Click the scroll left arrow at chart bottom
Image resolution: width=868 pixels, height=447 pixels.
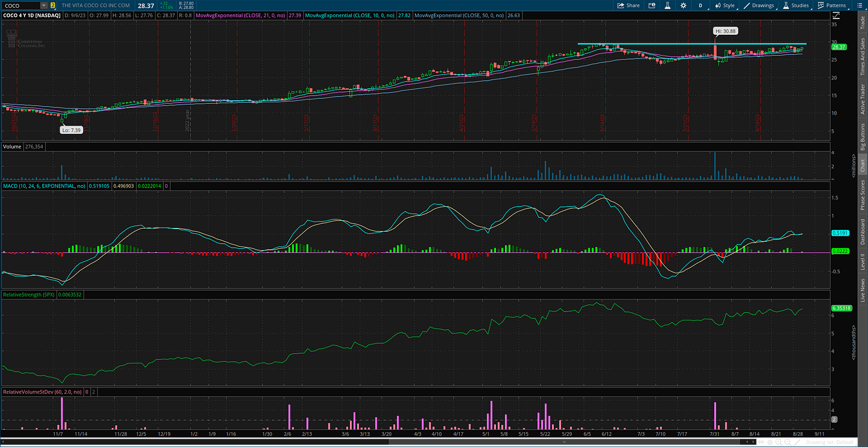pos(747,442)
